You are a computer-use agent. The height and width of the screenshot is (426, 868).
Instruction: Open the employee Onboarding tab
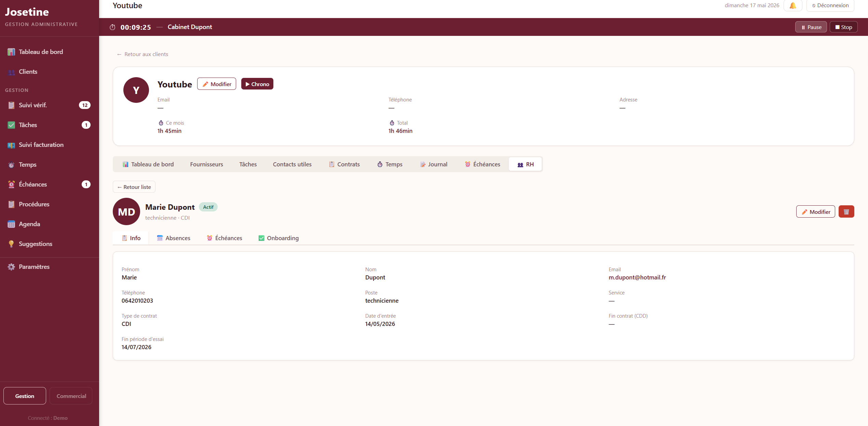coord(278,238)
